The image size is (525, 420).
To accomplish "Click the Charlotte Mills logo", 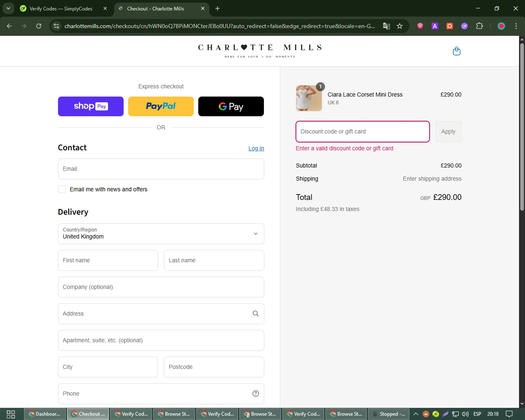I will click(260, 51).
